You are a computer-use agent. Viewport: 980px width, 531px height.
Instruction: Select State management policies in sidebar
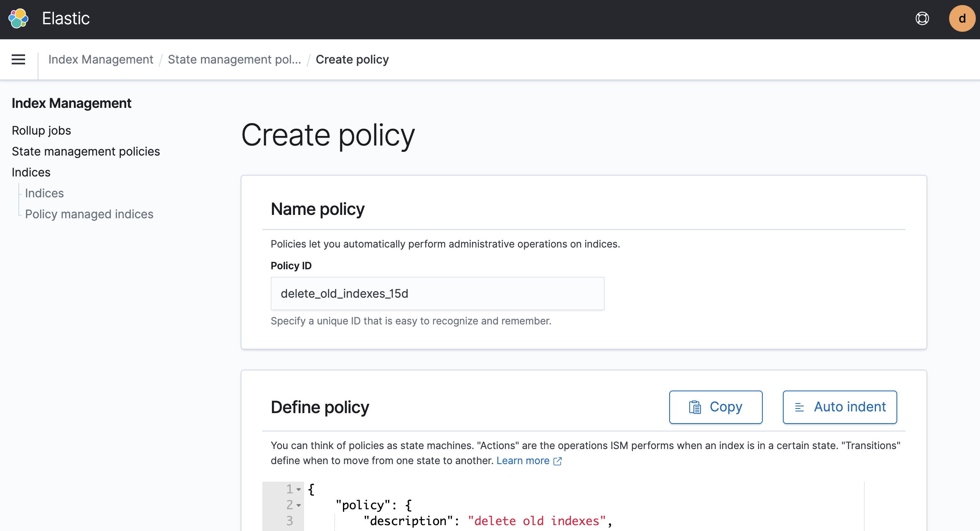point(86,151)
